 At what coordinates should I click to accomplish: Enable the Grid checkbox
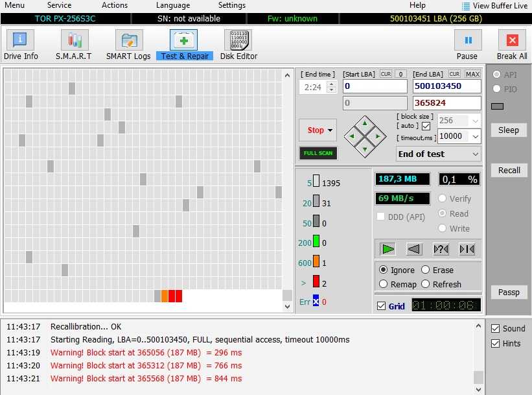click(381, 305)
